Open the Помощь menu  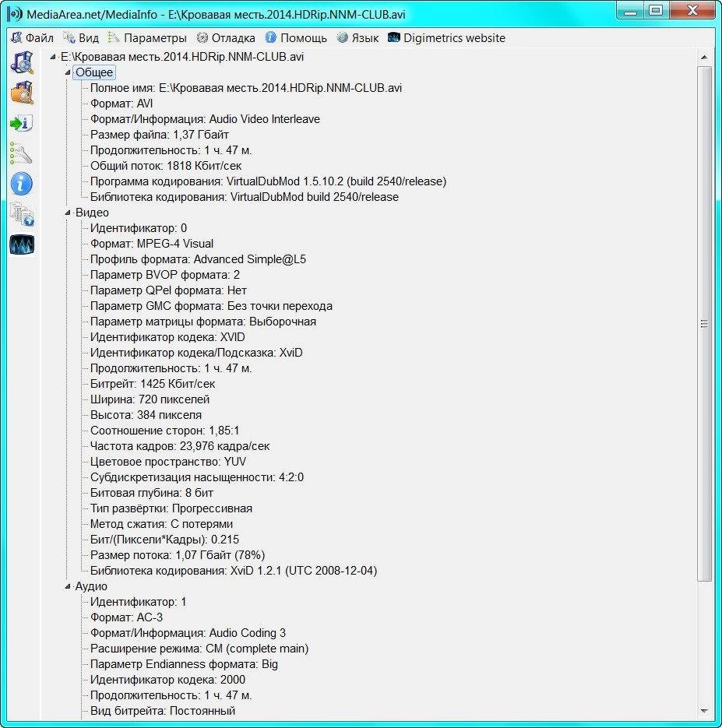[x=296, y=38]
